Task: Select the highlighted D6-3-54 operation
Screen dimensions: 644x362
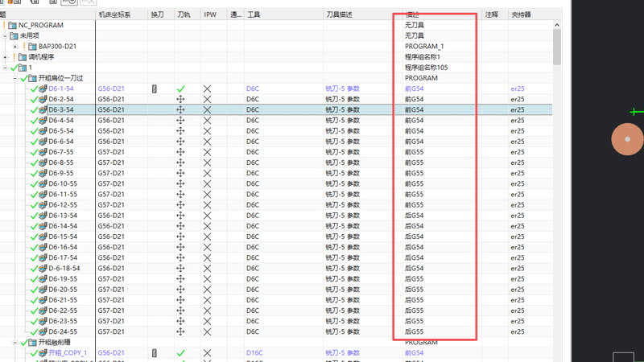Action: point(61,109)
